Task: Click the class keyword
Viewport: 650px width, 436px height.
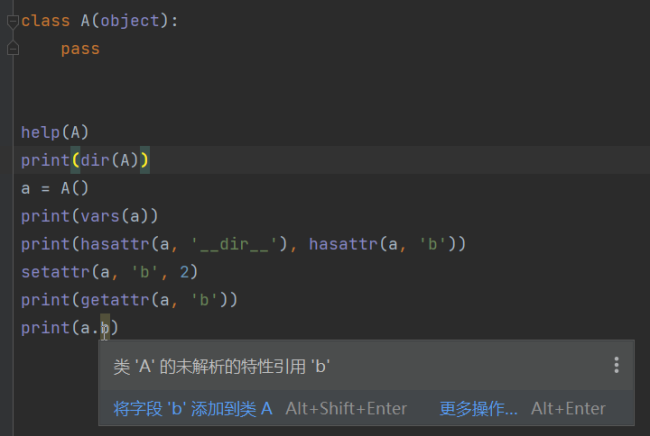Action: pos(46,21)
